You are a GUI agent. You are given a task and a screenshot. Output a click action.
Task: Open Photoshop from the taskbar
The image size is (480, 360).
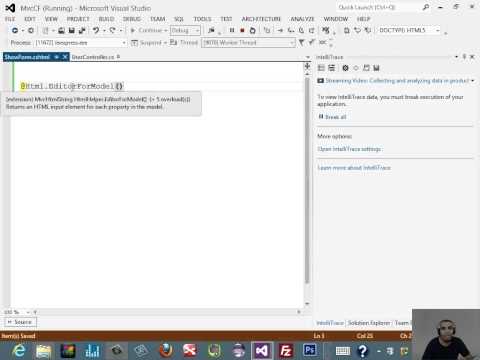[x=310, y=351]
